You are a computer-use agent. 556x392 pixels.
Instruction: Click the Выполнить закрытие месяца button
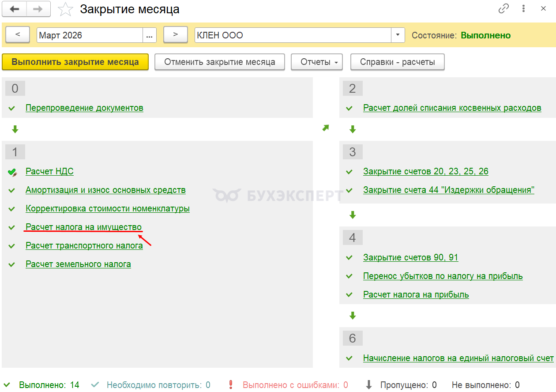[75, 62]
